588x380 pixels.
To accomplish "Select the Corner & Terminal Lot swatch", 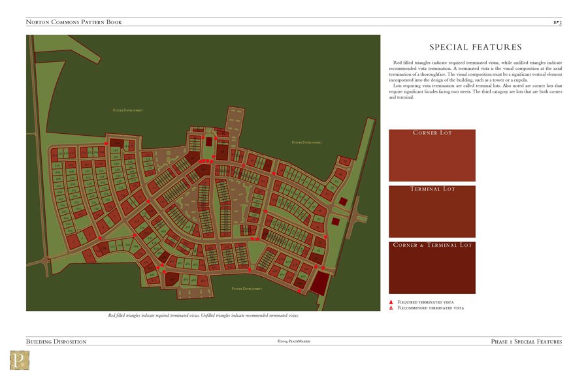I will coord(432,268).
